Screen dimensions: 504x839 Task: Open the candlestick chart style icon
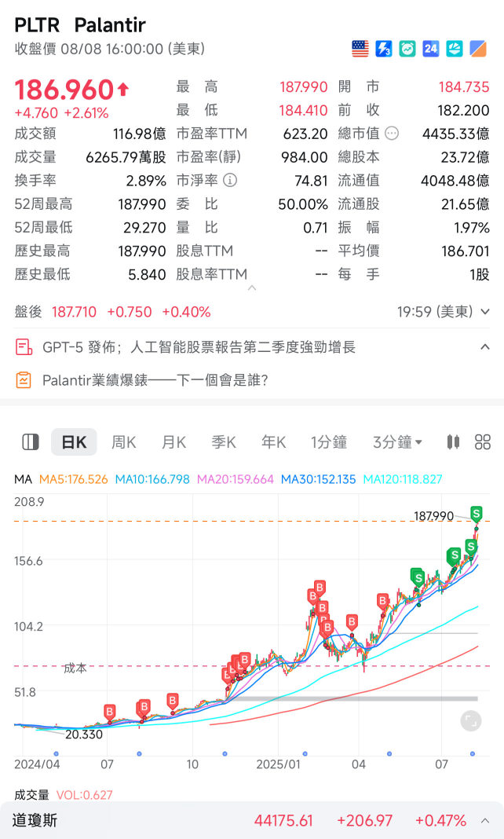(x=453, y=442)
